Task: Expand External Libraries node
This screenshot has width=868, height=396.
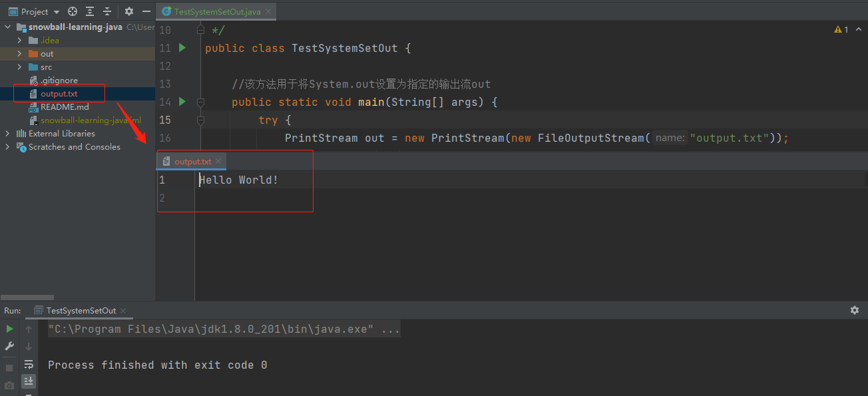Action: pos(7,134)
